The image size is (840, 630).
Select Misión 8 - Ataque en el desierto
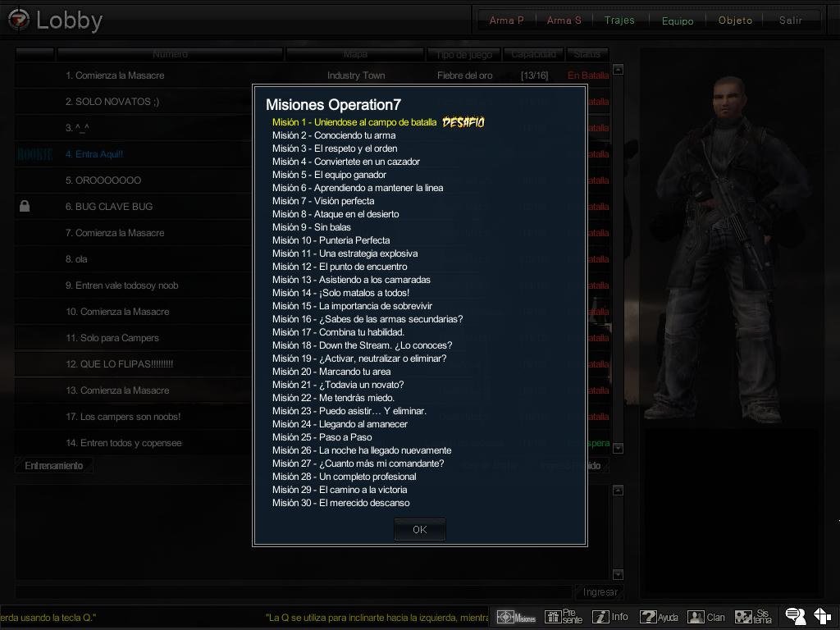coord(336,214)
